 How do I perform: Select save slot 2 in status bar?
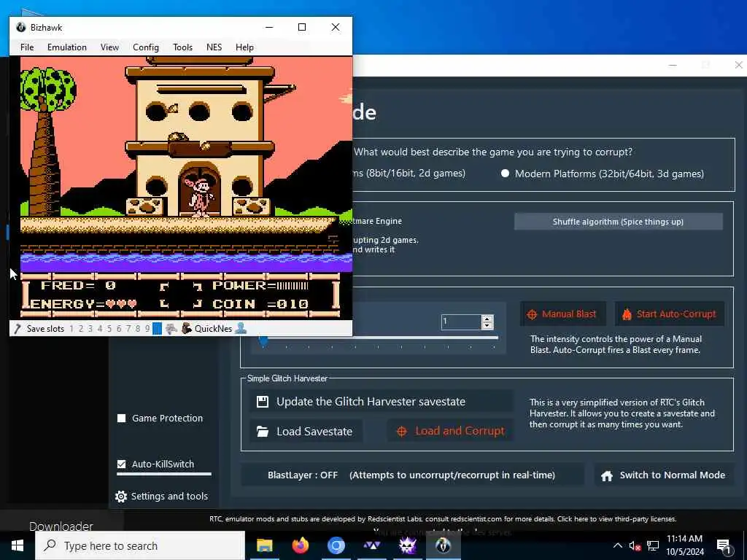pyautogui.click(x=81, y=329)
